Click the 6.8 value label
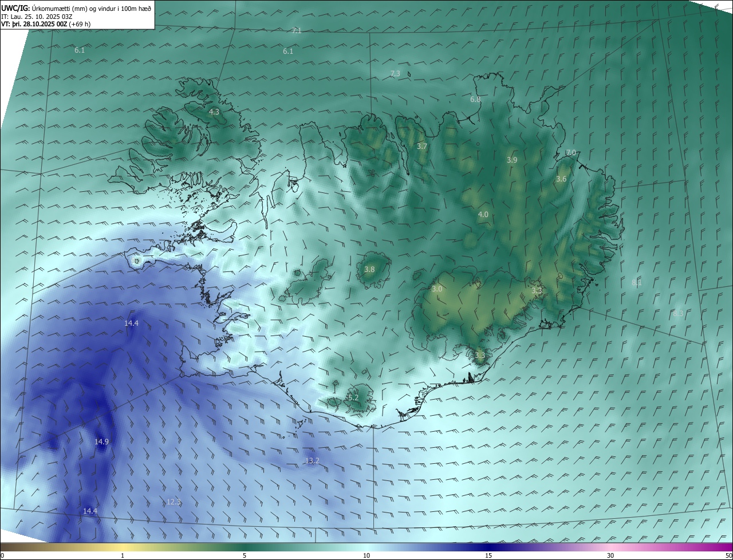This screenshot has height=560, width=733. point(475,100)
